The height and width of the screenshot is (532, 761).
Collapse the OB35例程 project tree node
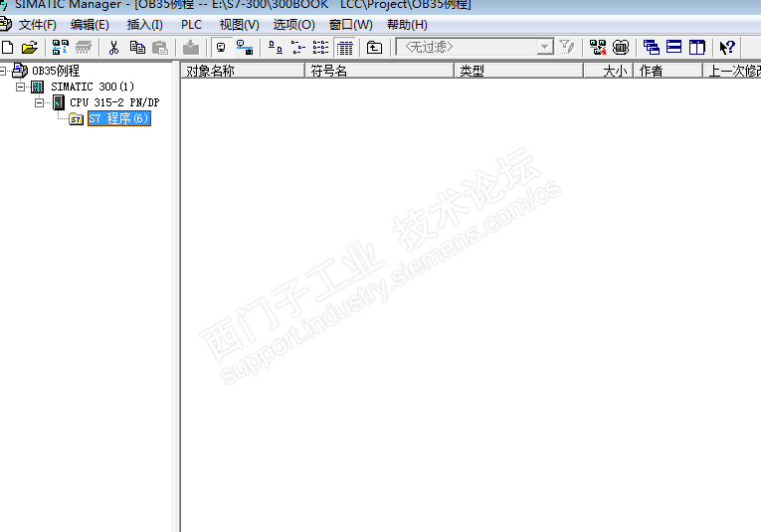click(2, 72)
